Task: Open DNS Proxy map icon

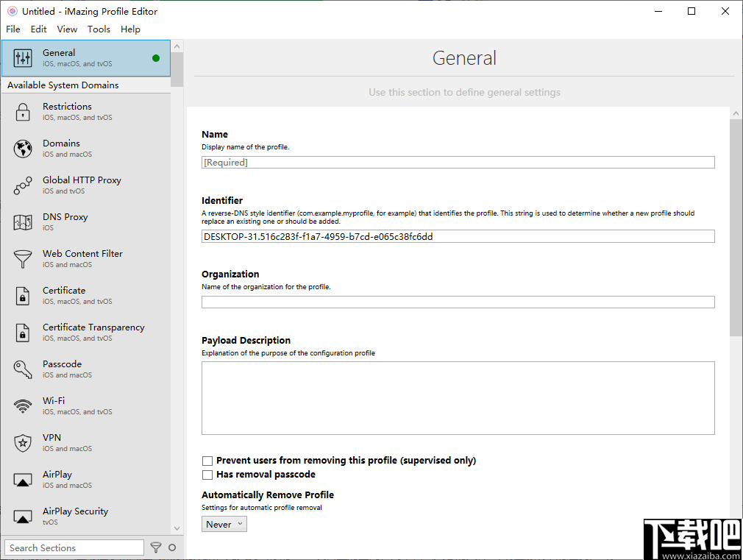Action: pyautogui.click(x=23, y=222)
